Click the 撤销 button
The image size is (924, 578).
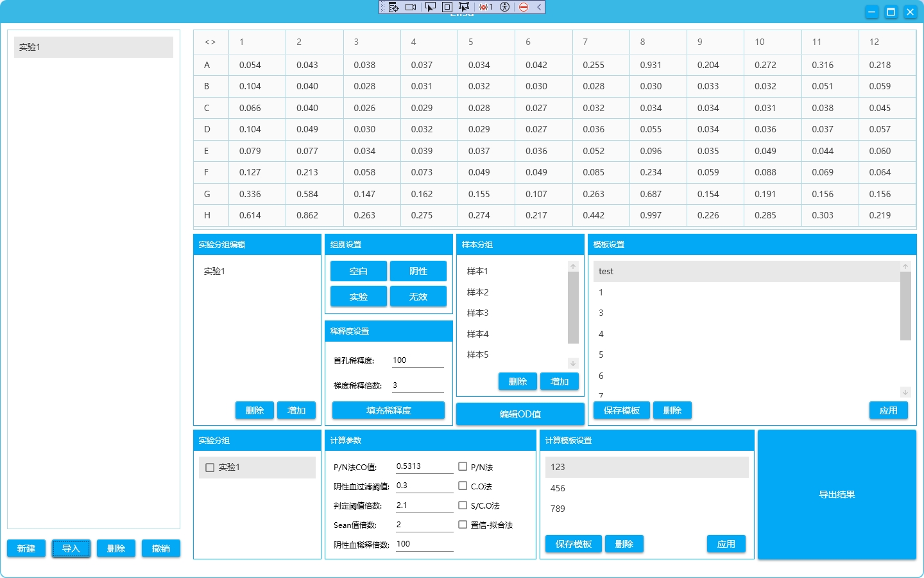tap(161, 548)
